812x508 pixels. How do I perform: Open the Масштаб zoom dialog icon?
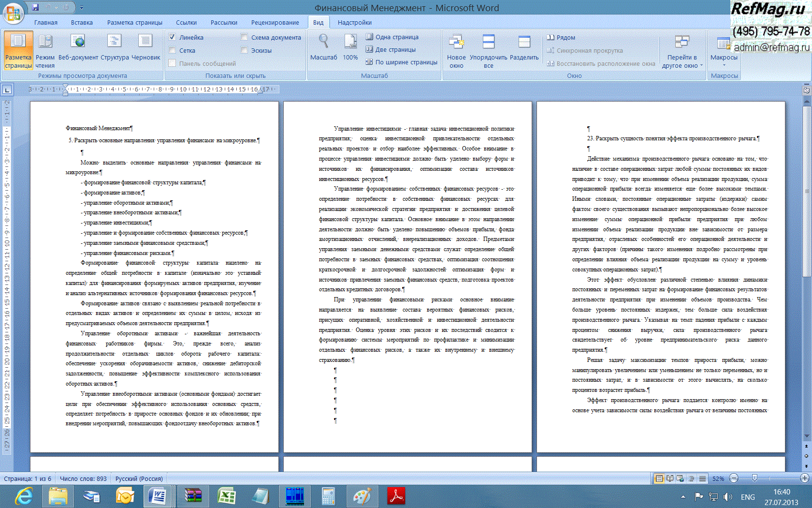[323, 42]
